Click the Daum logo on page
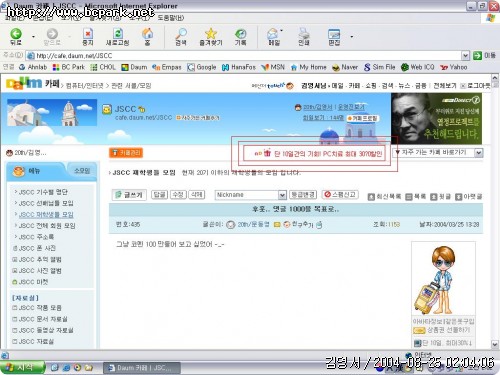 pos(24,83)
